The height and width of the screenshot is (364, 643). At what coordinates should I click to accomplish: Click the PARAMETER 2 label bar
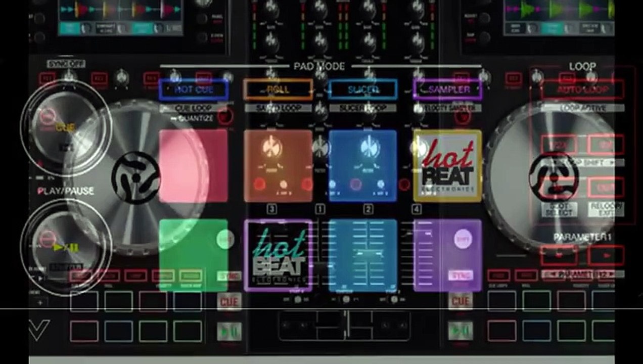[582, 274]
